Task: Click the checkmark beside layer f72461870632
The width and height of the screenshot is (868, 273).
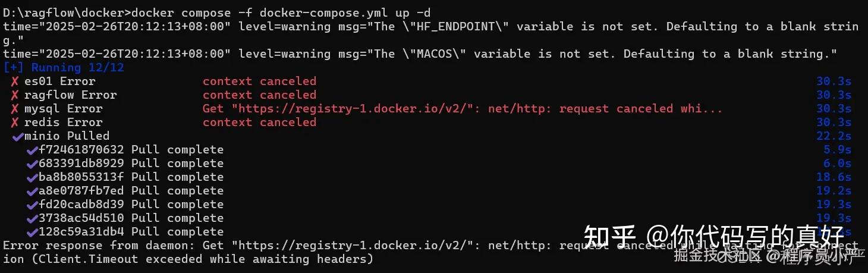Action: coord(32,150)
